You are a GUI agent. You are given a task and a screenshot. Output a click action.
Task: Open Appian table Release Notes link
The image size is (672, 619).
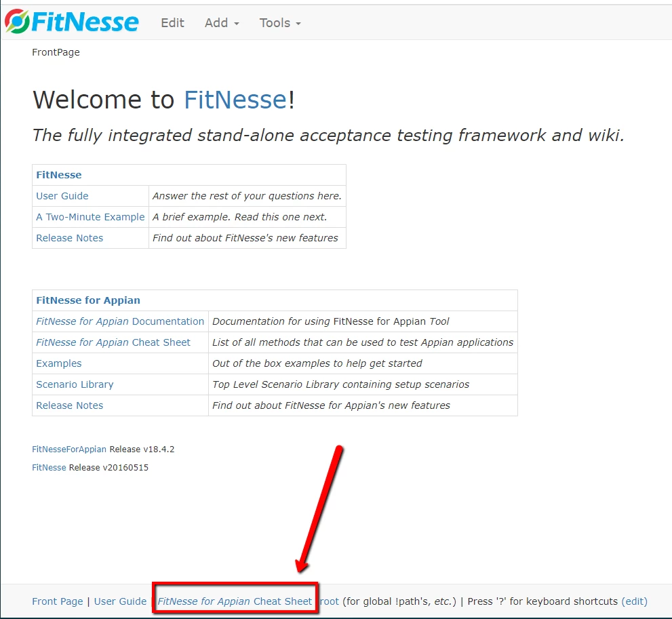(69, 405)
